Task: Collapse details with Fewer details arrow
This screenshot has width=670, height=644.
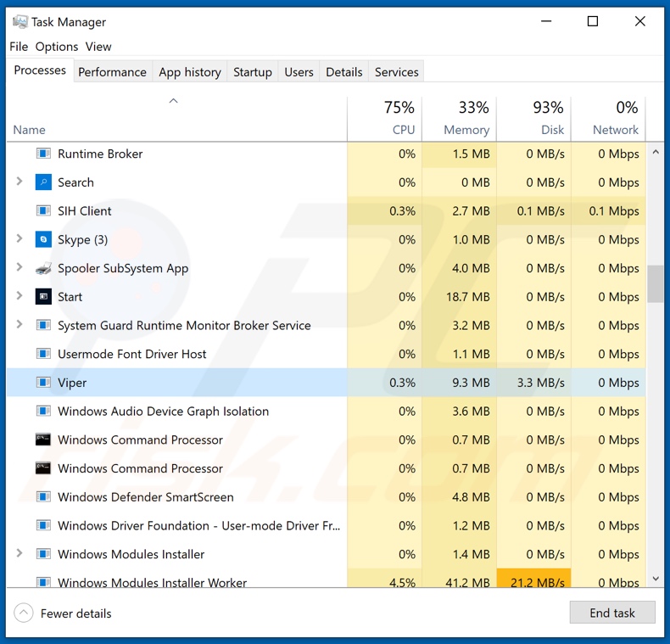Action: (x=24, y=613)
